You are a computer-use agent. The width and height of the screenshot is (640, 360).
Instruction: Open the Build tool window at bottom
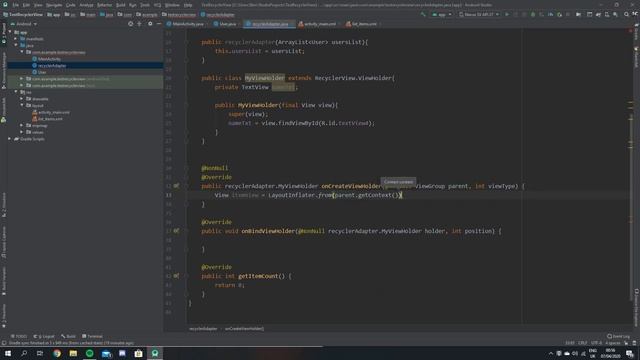(69, 336)
